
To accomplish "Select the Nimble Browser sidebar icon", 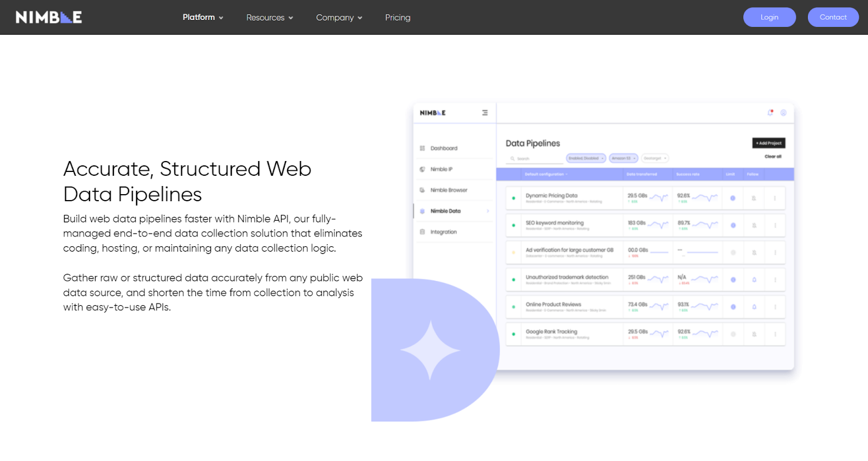I will 422,190.
